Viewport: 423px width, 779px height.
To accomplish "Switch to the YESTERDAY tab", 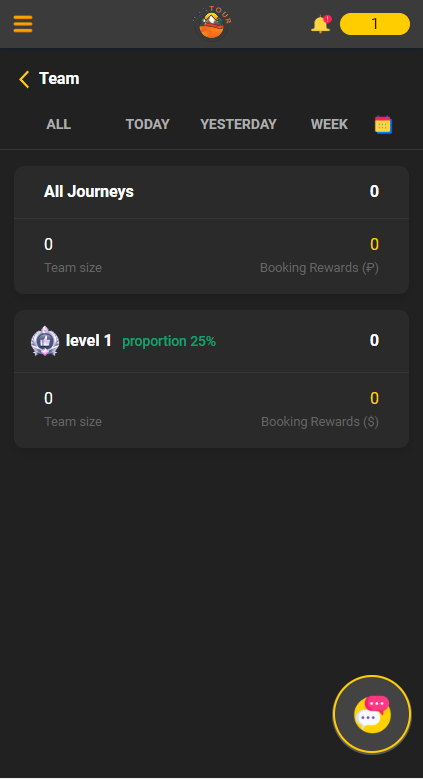I will [238, 124].
